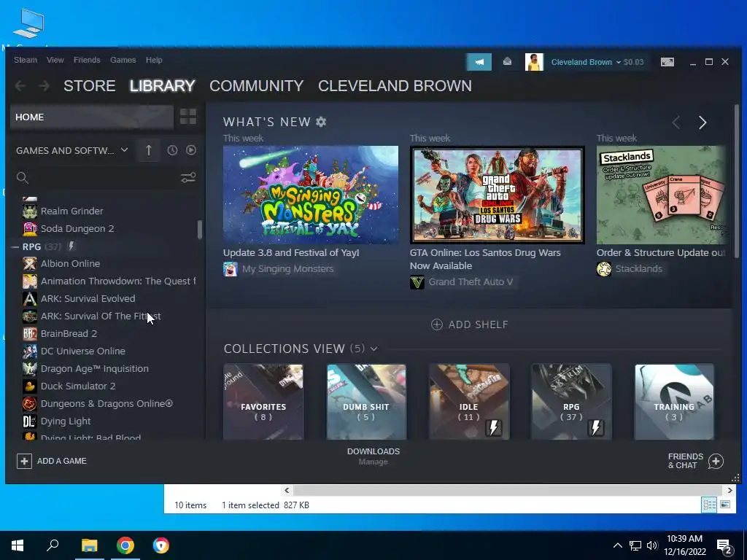Click the Dying Light game icon
Viewport: 747px width, 560px height.
pyautogui.click(x=29, y=421)
